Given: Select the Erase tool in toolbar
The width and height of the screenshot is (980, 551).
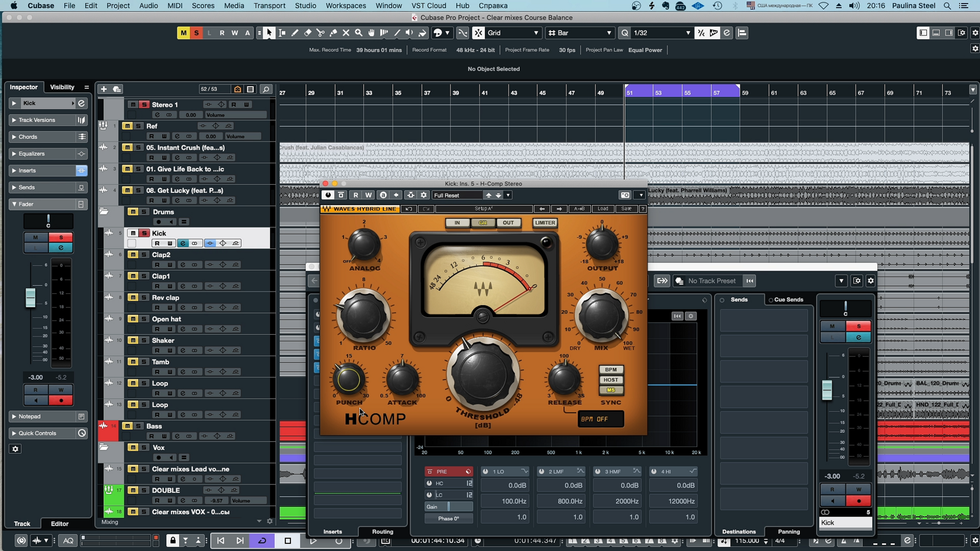Looking at the screenshot, I should pyautogui.click(x=308, y=33).
